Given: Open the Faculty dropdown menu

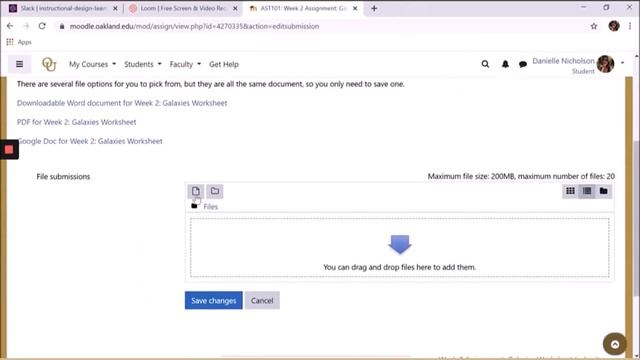Looking at the screenshot, I should (185, 64).
